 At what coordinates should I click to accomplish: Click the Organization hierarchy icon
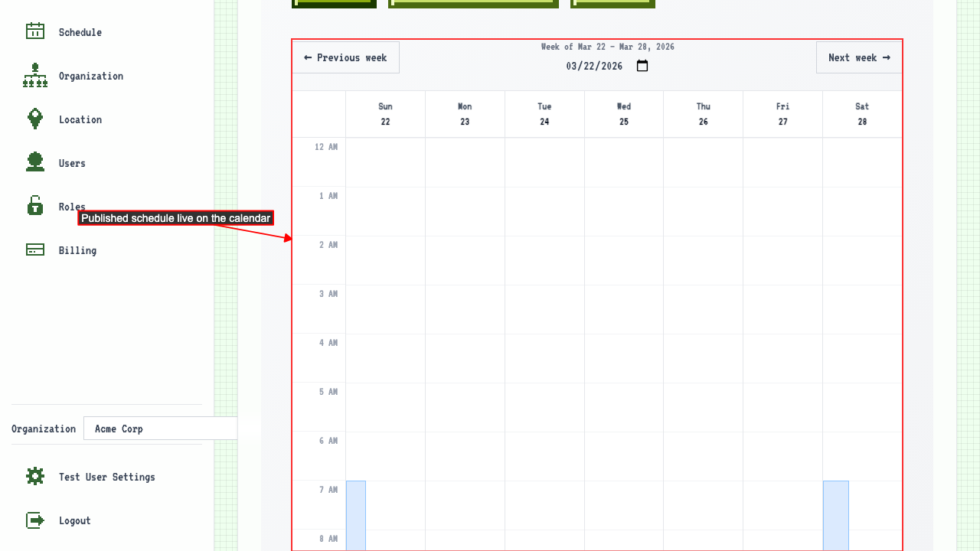(x=35, y=76)
